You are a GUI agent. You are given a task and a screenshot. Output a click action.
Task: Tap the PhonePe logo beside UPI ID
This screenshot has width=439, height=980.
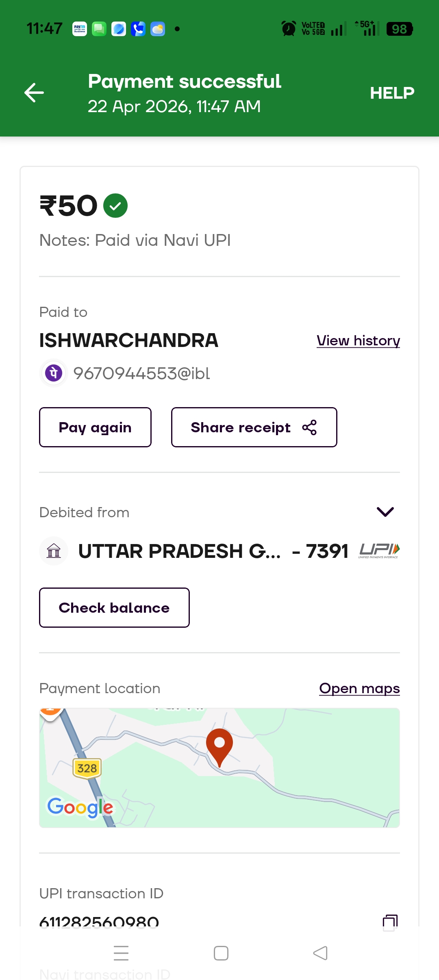[54, 373]
